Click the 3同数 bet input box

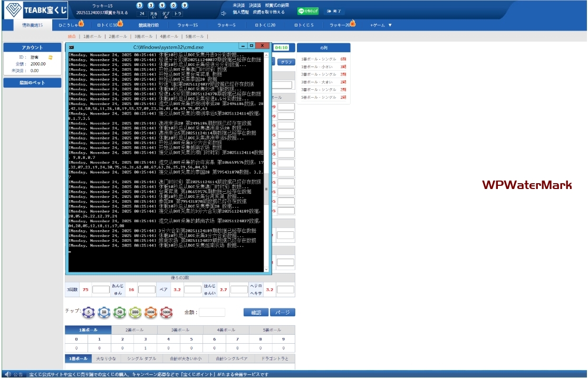tap(100, 289)
